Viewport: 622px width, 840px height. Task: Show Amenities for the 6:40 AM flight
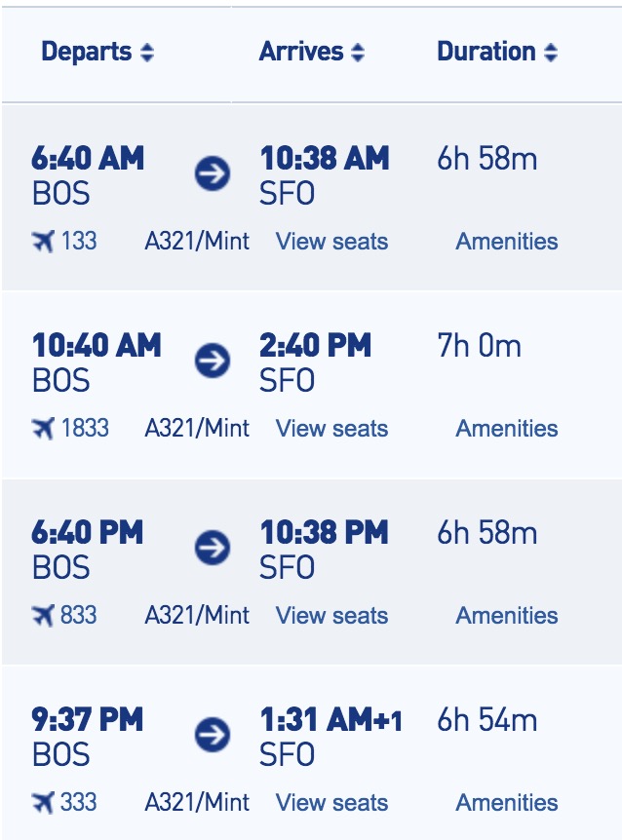tap(507, 241)
